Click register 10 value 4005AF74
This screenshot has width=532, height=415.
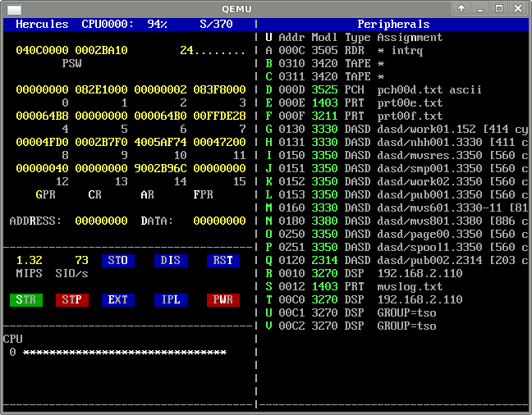point(160,142)
